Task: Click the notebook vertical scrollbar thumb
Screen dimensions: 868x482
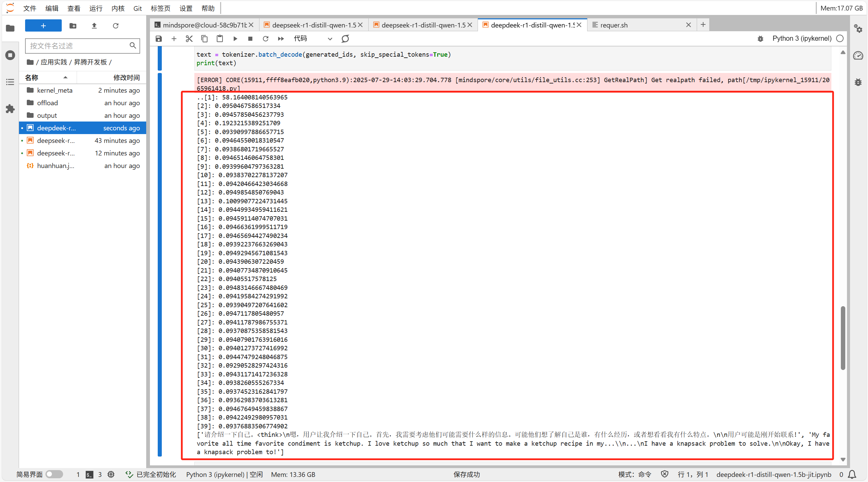Action: (843, 338)
